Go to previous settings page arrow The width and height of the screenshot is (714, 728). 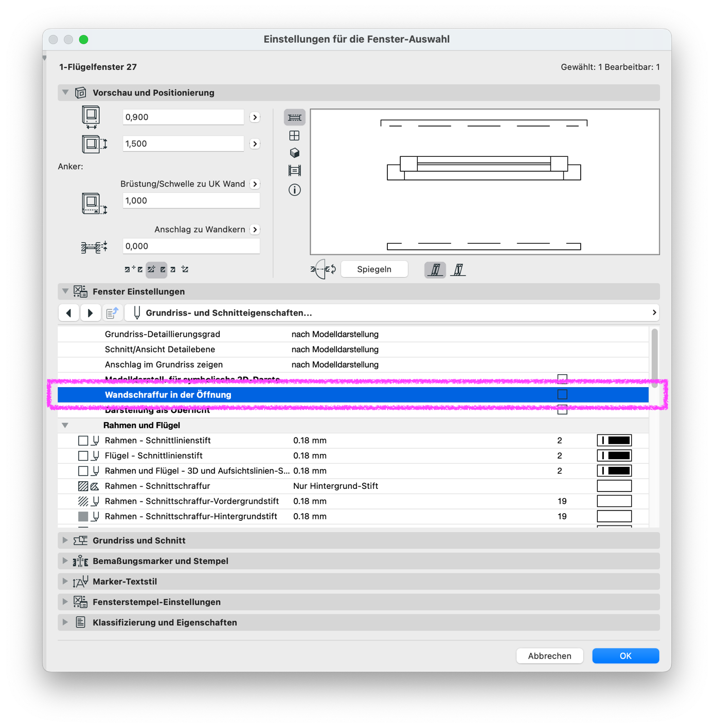click(x=68, y=313)
